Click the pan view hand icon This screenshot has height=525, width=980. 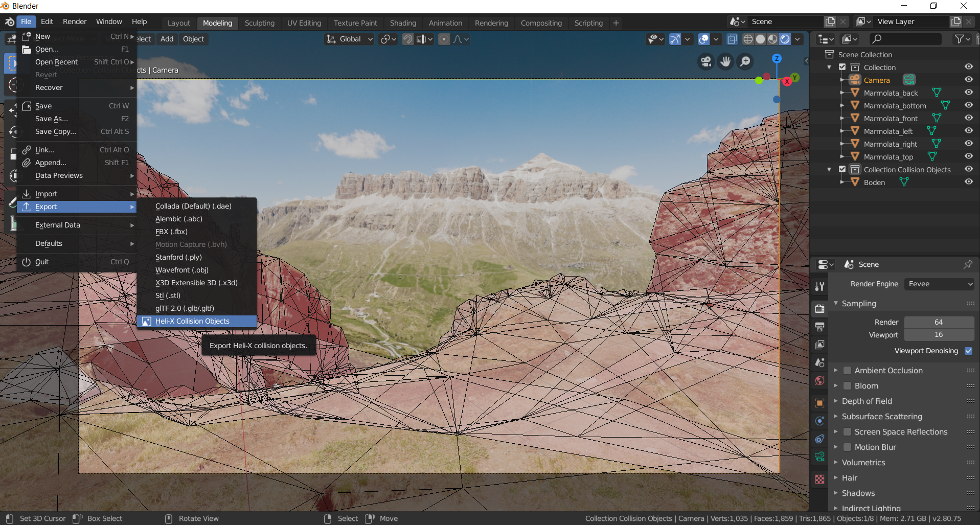coord(725,62)
